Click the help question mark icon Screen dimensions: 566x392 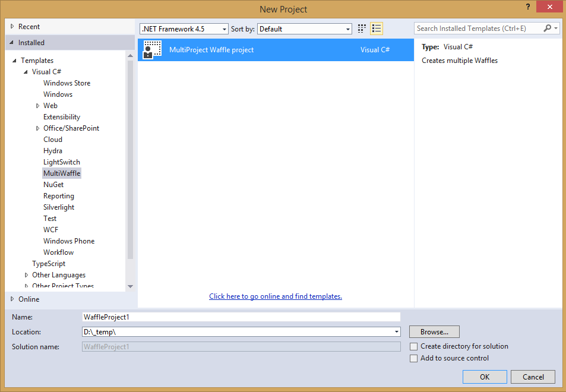pyautogui.click(x=527, y=7)
